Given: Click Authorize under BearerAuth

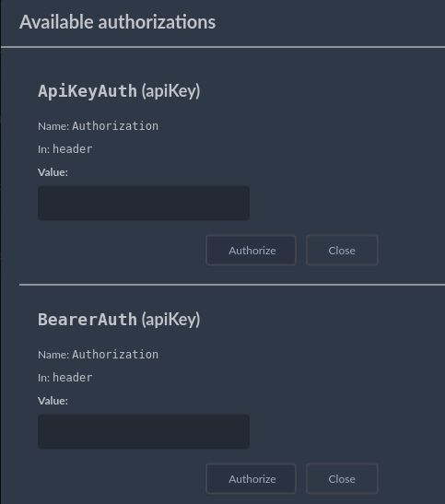Looking at the screenshot, I should [251, 479].
